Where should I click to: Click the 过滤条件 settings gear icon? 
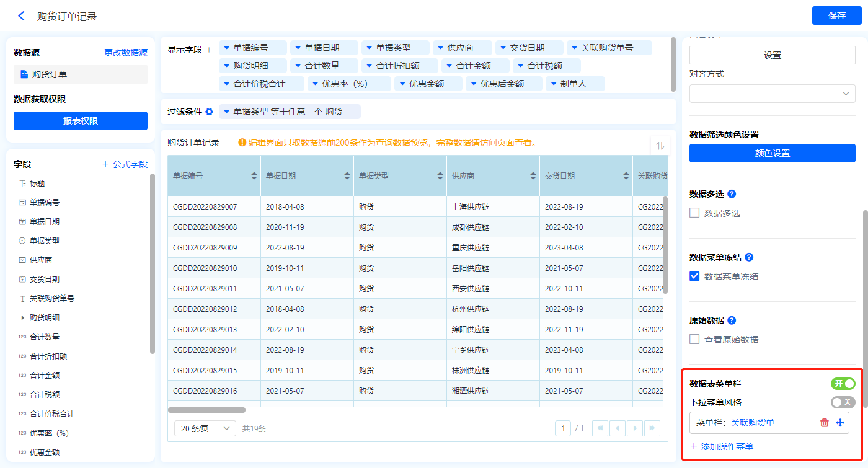[x=210, y=112]
